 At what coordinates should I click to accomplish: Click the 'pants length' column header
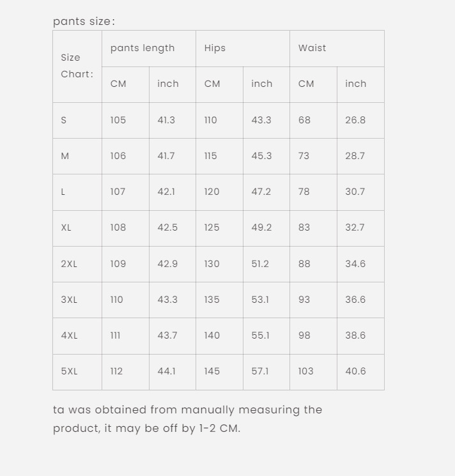coord(149,49)
